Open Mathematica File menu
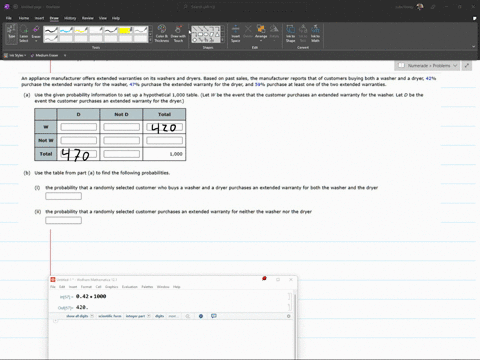 click(x=53, y=287)
